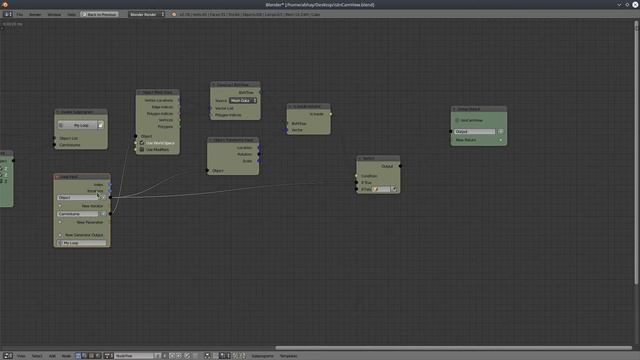Open the editor type selector in top bar
Screen dimensions: 640x360
pos(7,14)
